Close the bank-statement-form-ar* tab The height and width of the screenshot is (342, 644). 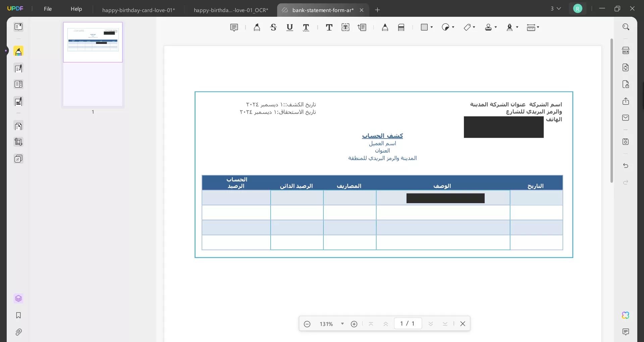tap(362, 10)
